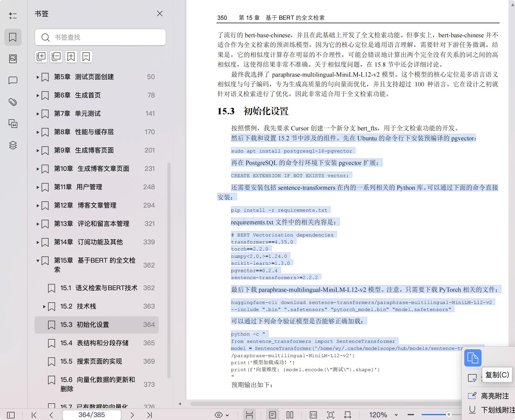This screenshot has height=420, width=515.
Task: Select the Bookmarks panel icon
Action: pos(13,37)
